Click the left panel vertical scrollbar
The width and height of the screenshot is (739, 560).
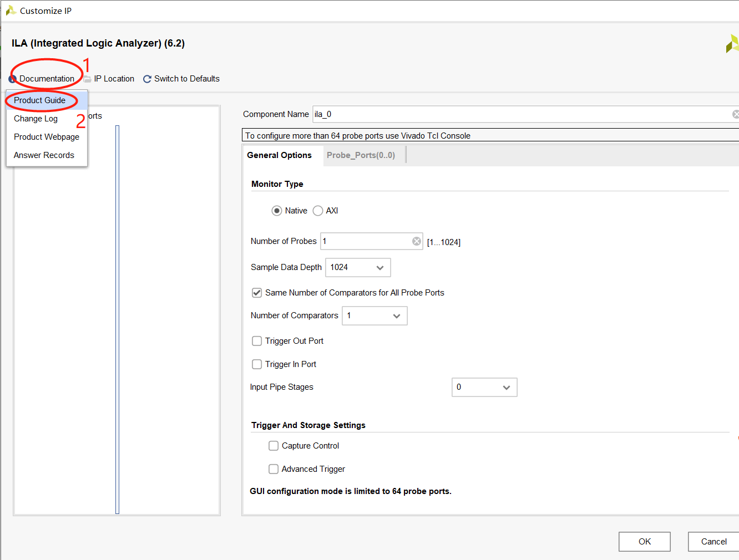pos(118,319)
